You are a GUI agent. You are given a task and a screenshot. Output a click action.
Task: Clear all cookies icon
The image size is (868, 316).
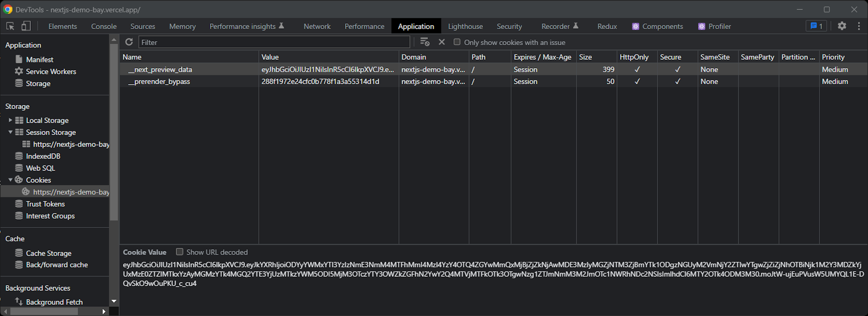tap(425, 42)
